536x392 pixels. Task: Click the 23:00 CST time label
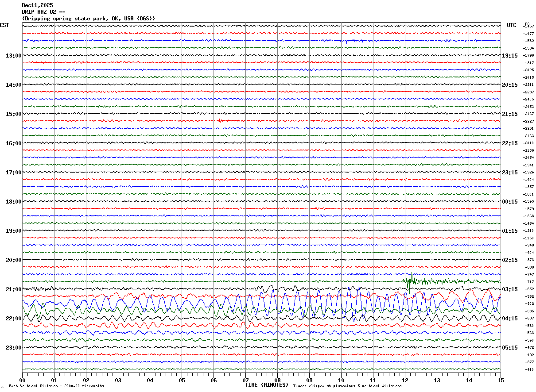pyautogui.click(x=13, y=348)
